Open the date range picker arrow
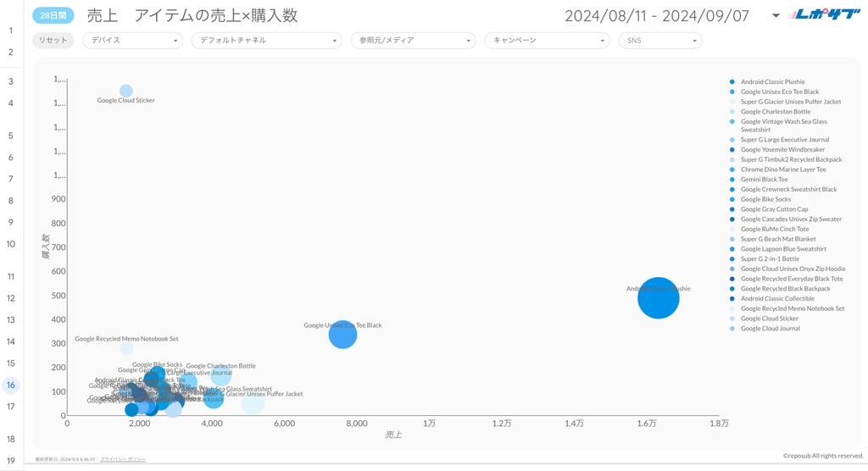The width and height of the screenshot is (868, 471). [x=776, y=16]
